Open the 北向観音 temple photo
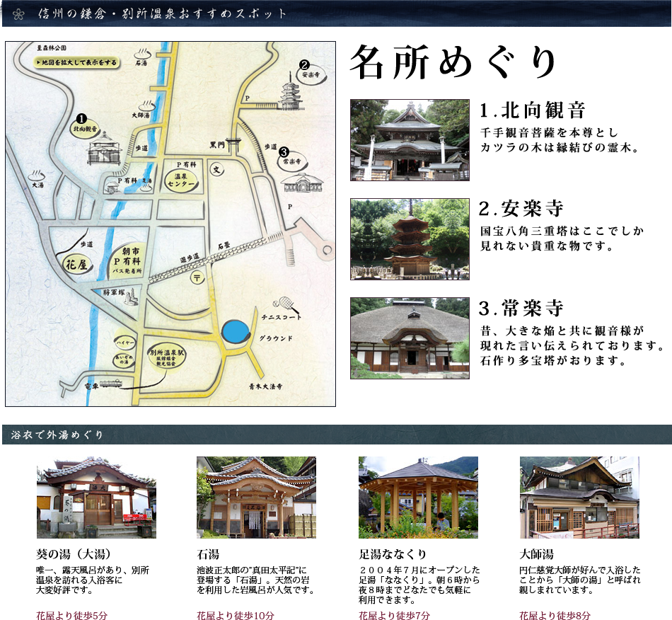Image resolution: width=672 pixels, height=620 pixels. (x=410, y=139)
